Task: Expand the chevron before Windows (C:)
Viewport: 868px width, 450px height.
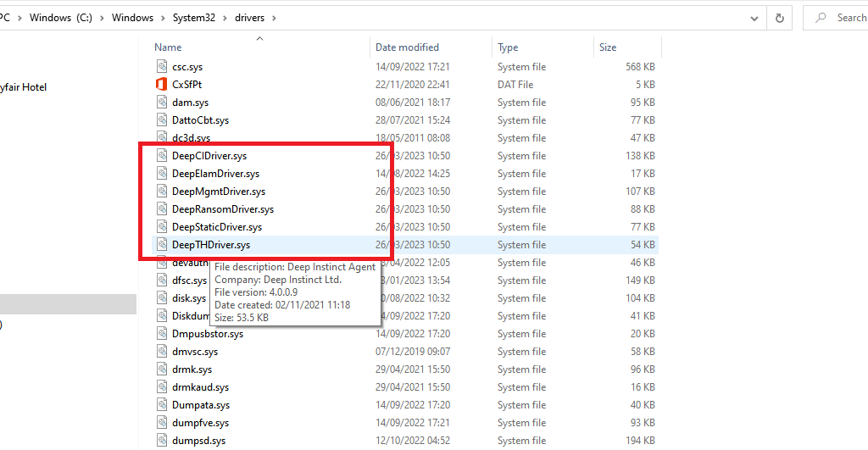Action: (19, 19)
